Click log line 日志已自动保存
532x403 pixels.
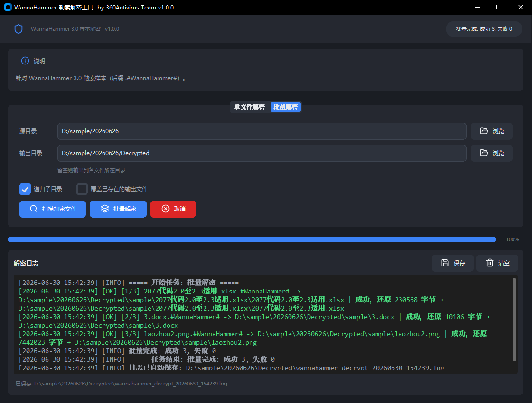tap(232, 368)
